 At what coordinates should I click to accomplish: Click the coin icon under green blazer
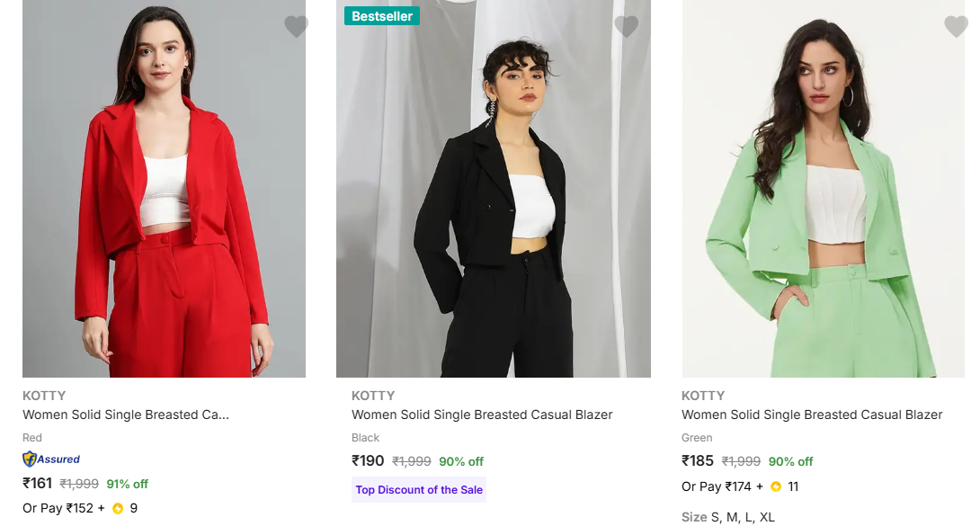coord(776,486)
